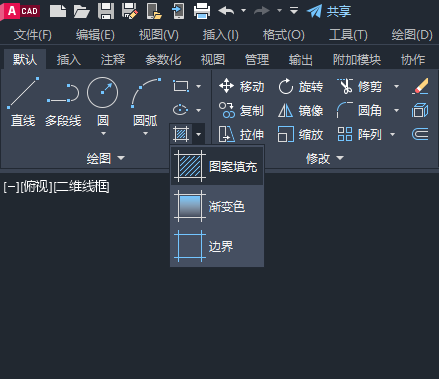Click the Move (移动) tool
The image size is (439, 379).
(242, 86)
